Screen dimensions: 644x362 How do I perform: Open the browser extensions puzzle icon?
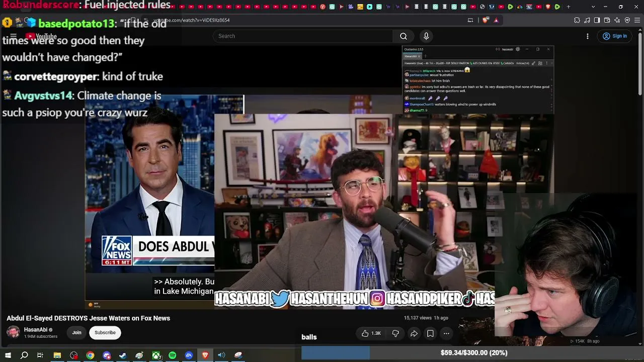click(x=577, y=20)
